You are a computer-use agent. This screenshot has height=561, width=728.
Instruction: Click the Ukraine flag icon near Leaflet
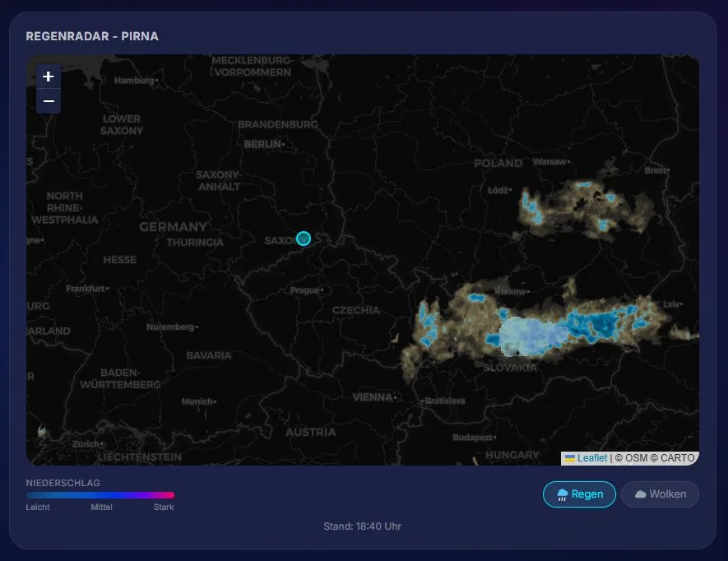click(x=570, y=458)
